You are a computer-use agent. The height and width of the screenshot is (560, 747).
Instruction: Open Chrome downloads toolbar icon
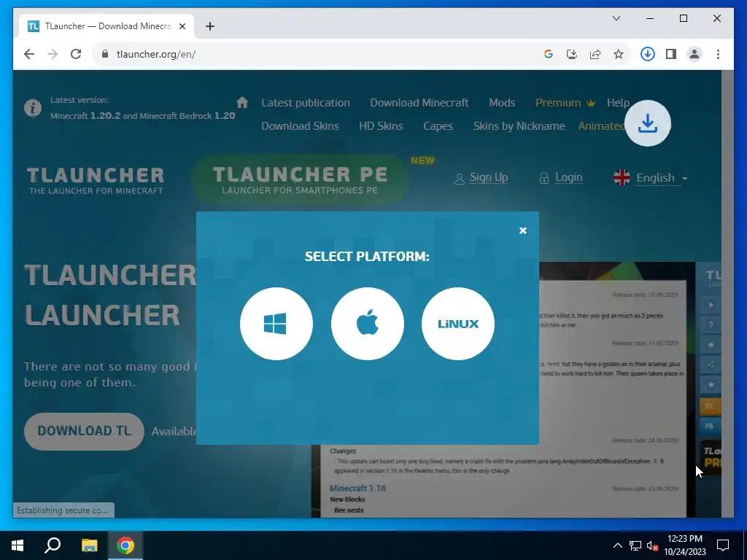coord(648,54)
